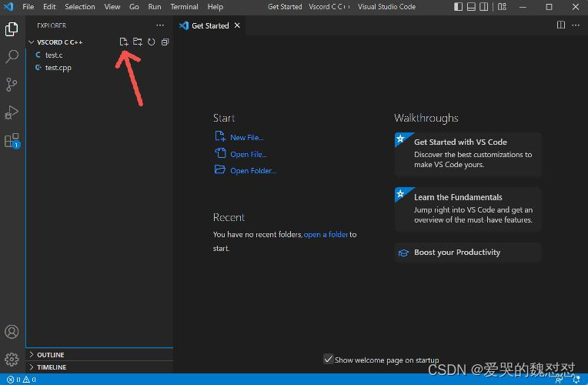Click the New Folder icon in Explorer header
Viewport: 588px width, 385px height.
[138, 42]
